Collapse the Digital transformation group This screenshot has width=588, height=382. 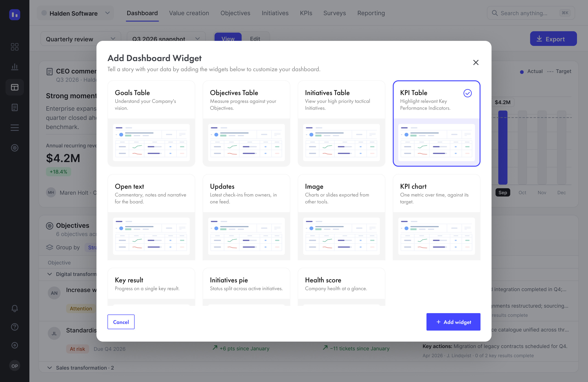[49, 274]
